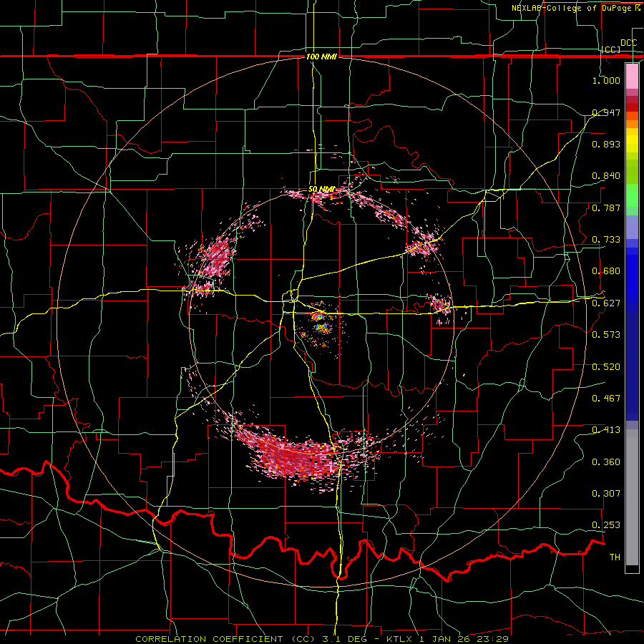This screenshot has height=644, width=644.
Task: Select the 0.307 scale value
Action: coord(606,494)
